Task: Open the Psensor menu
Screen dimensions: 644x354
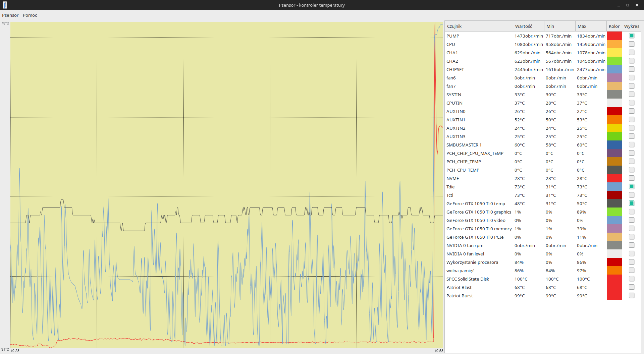Action: pyautogui.click(x=10, y=15)
